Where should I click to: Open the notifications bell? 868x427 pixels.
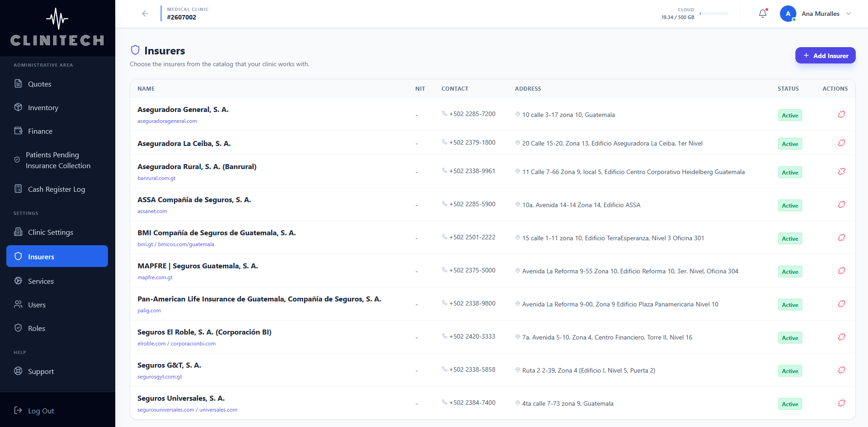[763, 14]
